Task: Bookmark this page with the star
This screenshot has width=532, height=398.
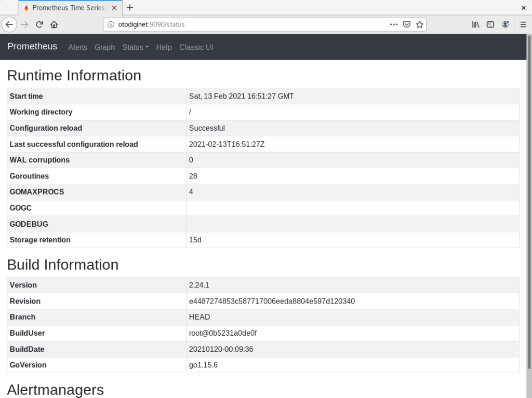Action: point(420,24)
